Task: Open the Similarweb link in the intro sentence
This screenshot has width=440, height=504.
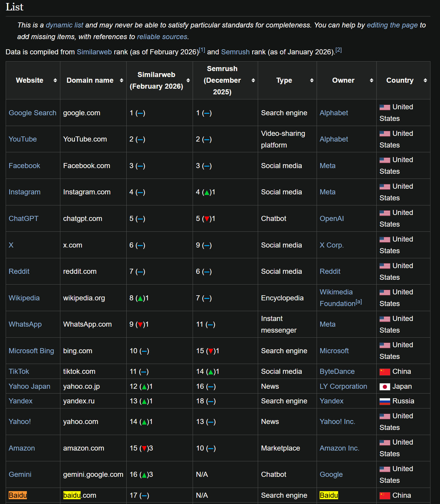Action: tap(94, 52)
